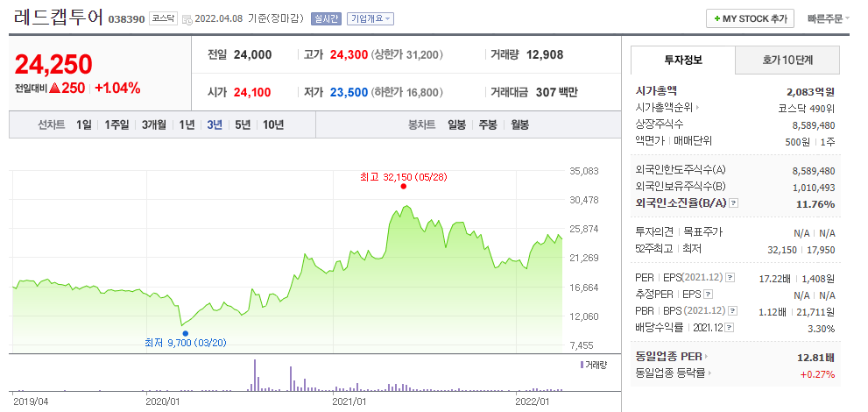This screenshot has width=868, height=412.
Task: Click the 시가 24,100 value
Action: [252, 92]
